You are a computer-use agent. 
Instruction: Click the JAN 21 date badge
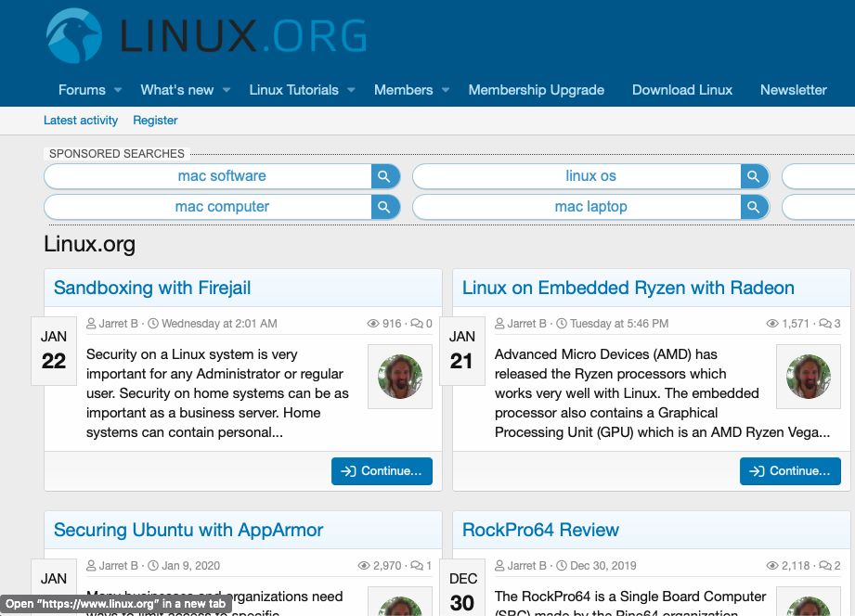[x=462, y=351]
